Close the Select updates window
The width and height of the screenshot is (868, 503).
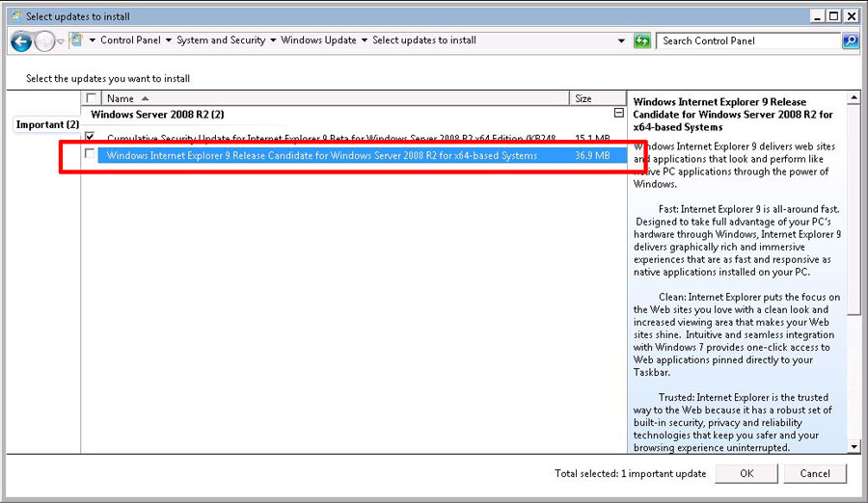pyautogui.click(x=852, y=16)
